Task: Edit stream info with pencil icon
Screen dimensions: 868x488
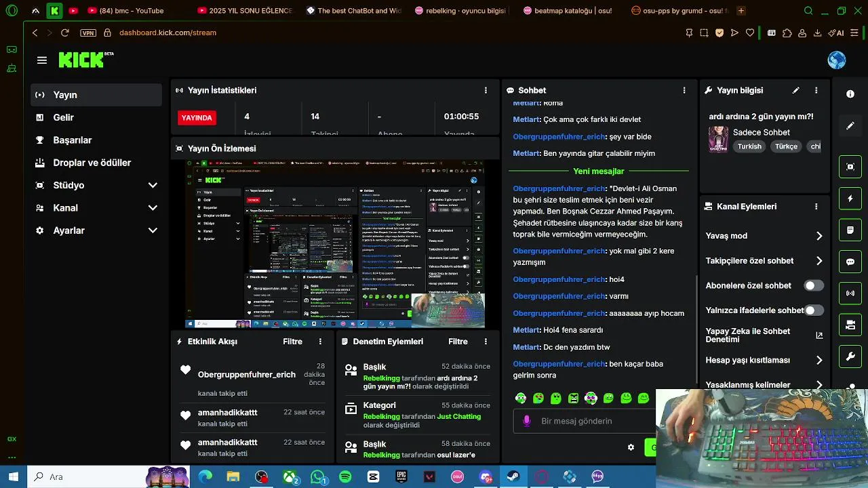Action: click(x=796, y=90)
